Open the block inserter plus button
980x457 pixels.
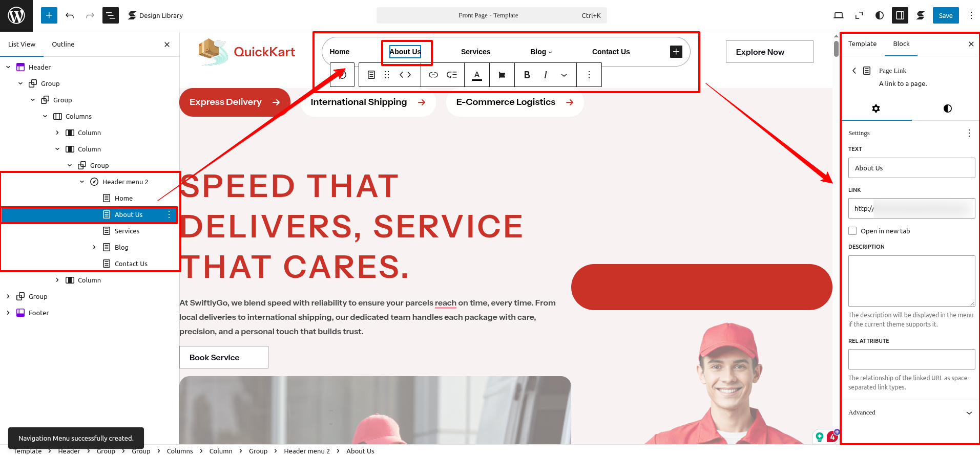49,15
